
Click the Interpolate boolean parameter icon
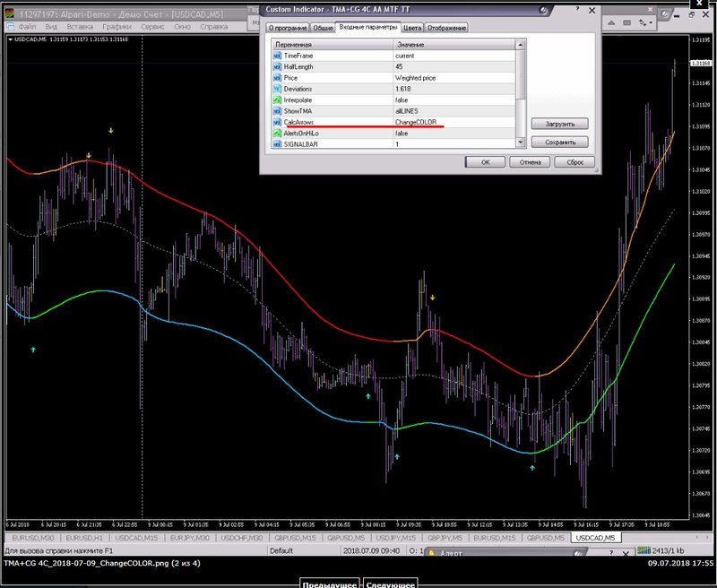pos(277,99)
